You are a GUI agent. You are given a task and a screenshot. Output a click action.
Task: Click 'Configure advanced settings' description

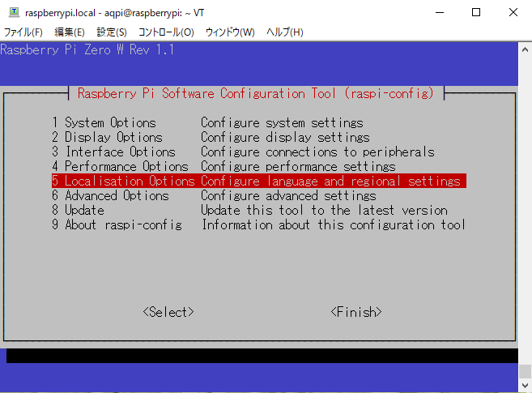(x=288, y=195)
